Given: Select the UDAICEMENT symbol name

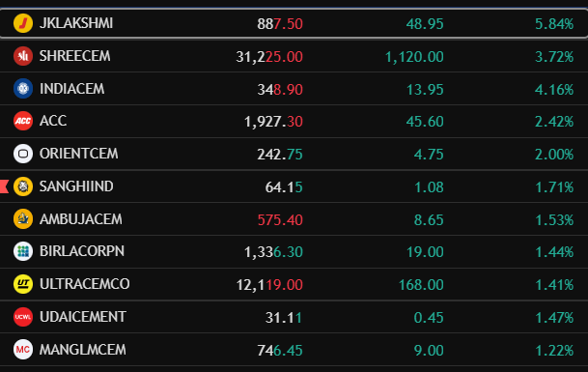Looking at the screenshot, I should click(82, 317).
